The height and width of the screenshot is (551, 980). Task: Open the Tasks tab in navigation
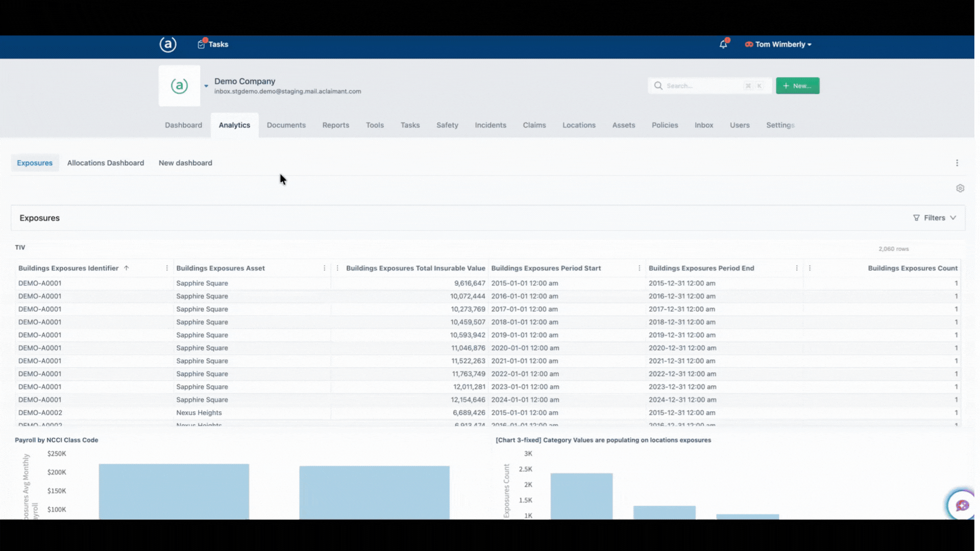pos(410,125)
